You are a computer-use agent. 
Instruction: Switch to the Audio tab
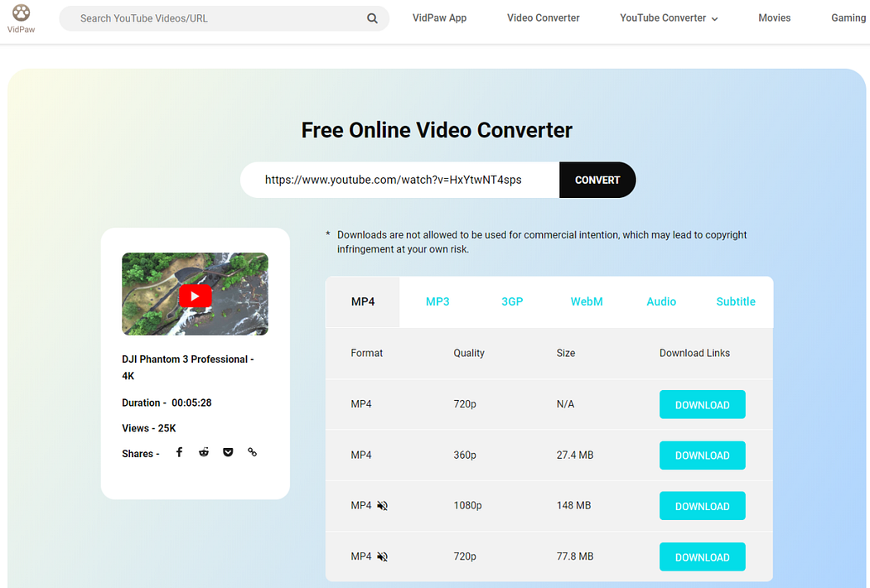661,301
